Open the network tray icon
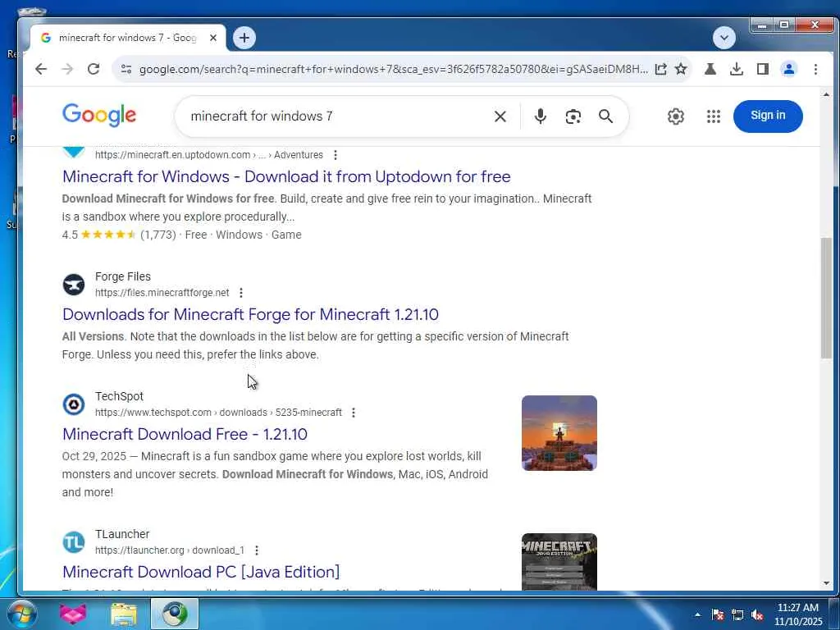This screenshot has width=840, height=630. click(x=737, y=614)
